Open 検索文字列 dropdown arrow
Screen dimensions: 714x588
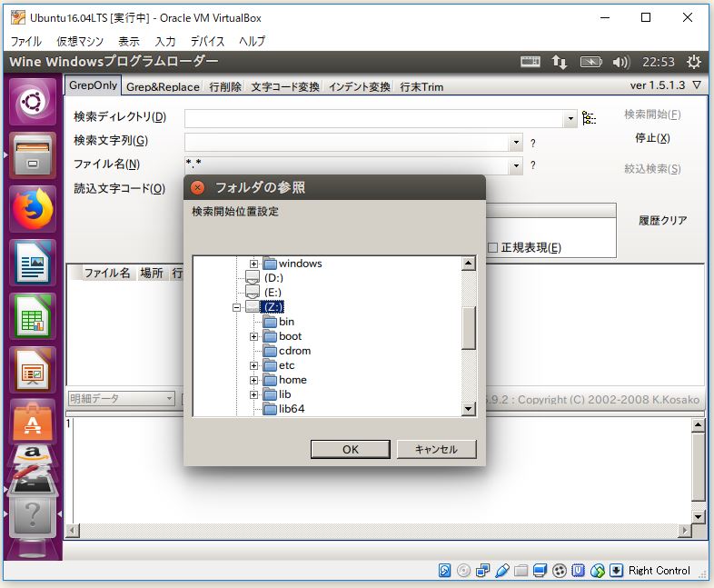click(x=516, y=142)
